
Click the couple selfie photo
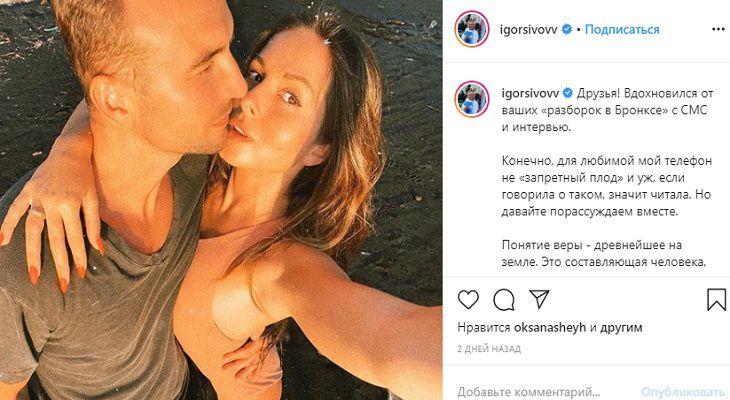(x=221, y=200)
